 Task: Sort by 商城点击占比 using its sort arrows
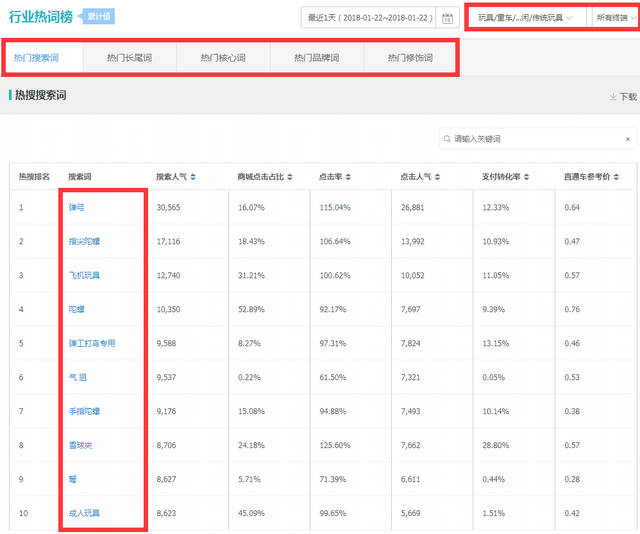pos(290,177)
